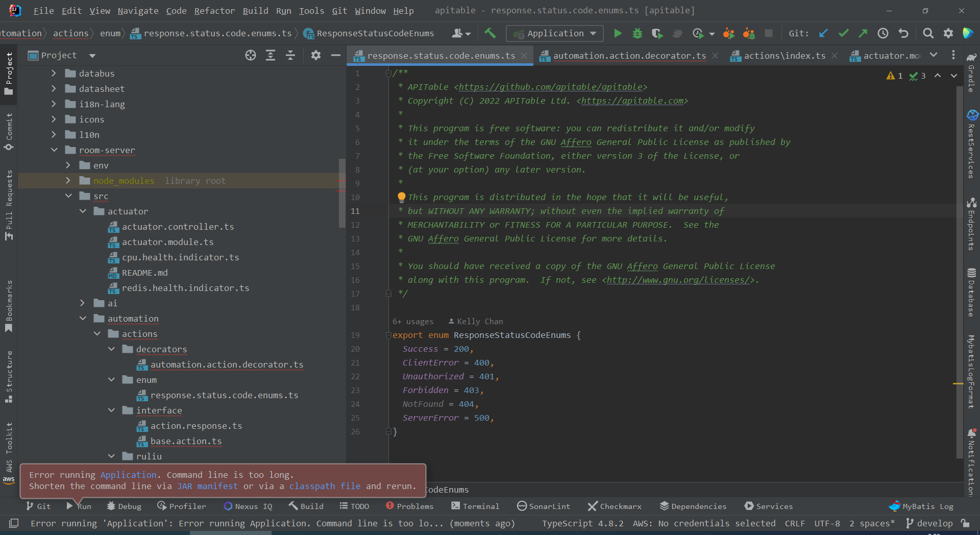The image size is (980, 535).
Task: Toggle read-only lock icon in status bar
Action: (965, 523)
